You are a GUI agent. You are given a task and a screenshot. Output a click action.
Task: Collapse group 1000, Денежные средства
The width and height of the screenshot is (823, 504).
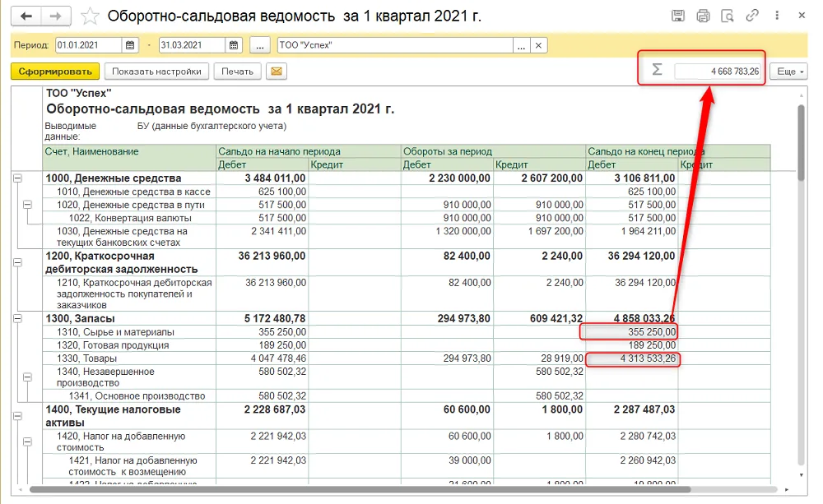click(17, 178)
